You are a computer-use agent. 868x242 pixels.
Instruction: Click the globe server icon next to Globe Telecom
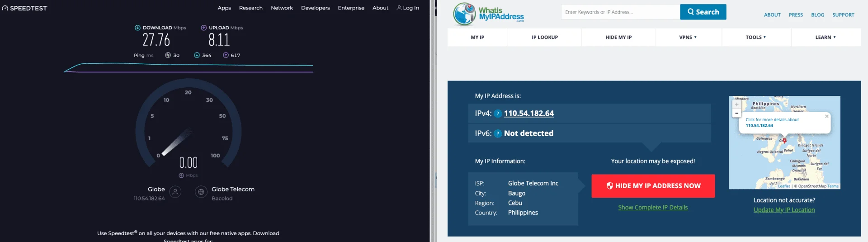point(201,192)
